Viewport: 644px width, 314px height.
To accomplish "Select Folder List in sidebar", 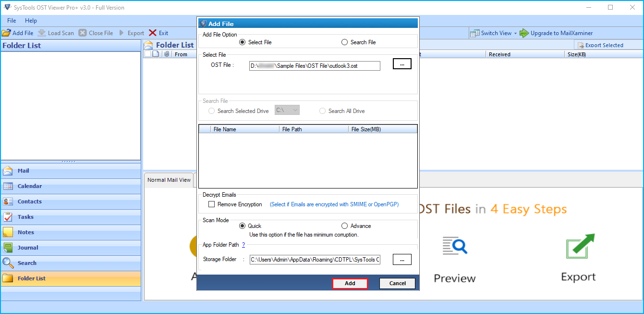I will (x=71, y=278).
